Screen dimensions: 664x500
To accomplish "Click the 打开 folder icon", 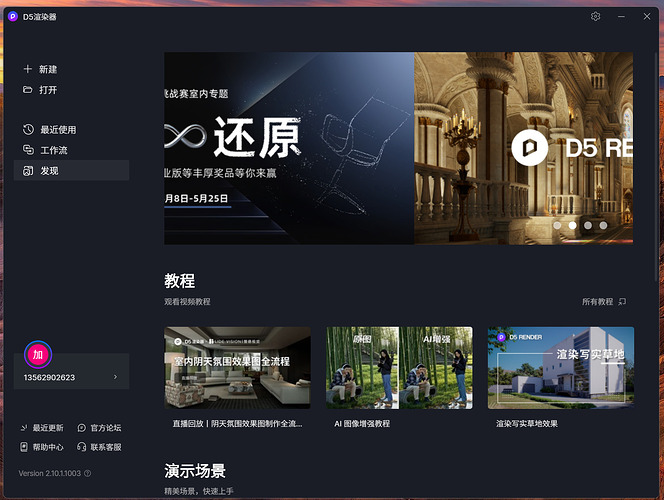I will 28,90.
